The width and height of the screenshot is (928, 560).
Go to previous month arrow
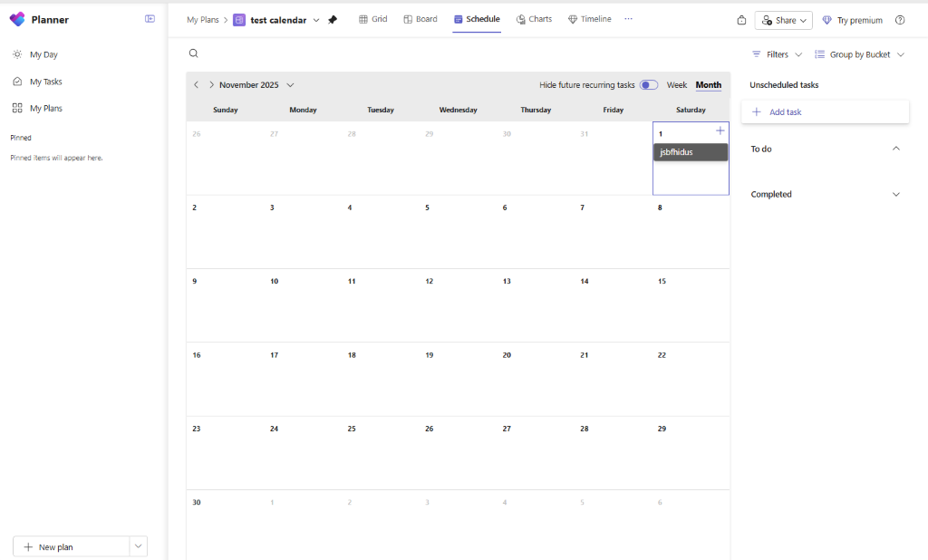[197, 84]
